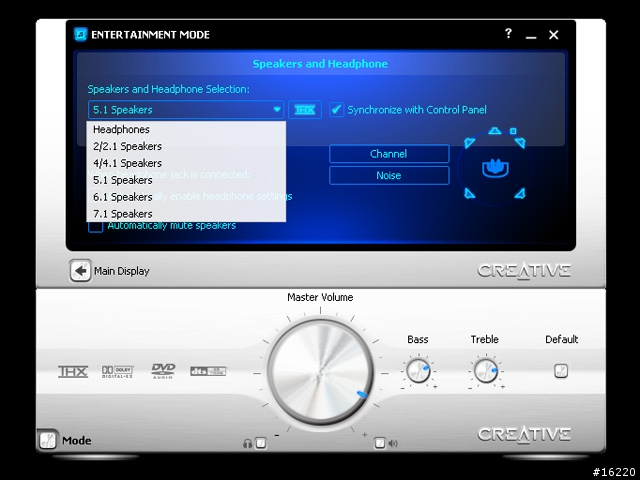Collapse the 5.1 Speakers dropdown arrow
The image size is (640, 480).
[x=277, y=109]
